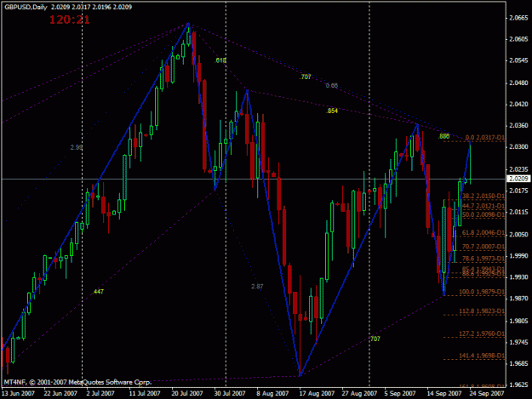Click the 30 Jul 2007 date label
Viewport: 532px width, 399px height.
(x=230, y=393)
